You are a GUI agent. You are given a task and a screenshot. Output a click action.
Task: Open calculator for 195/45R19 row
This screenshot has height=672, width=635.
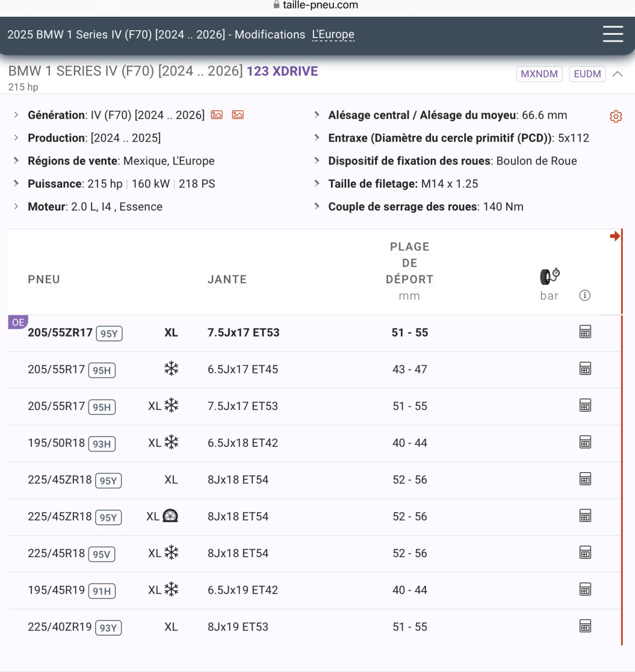[585, 590]
